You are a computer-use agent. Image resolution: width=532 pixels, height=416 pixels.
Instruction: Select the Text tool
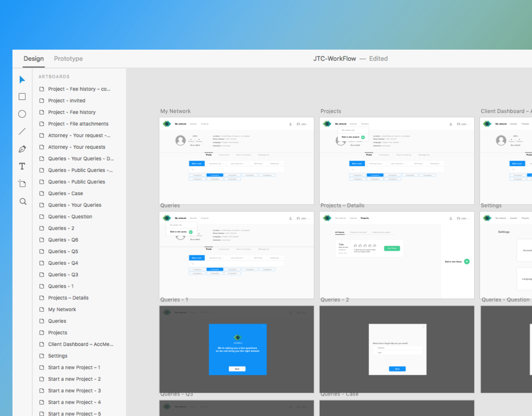tap(22, 166)
